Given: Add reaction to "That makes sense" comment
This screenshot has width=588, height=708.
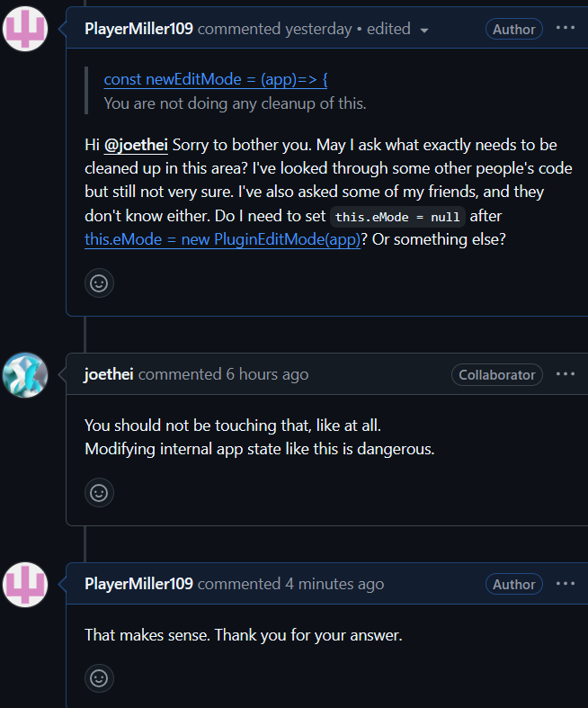Looking at the screenshot, I should pyautogui.click(x=99, y=678).
